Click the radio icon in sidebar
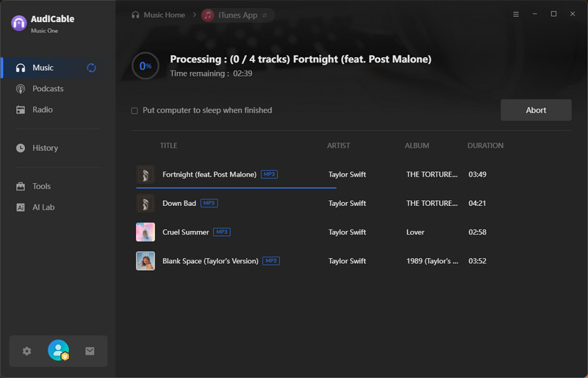Viewport: 588px width, 378px height. [x=21, y=110]
